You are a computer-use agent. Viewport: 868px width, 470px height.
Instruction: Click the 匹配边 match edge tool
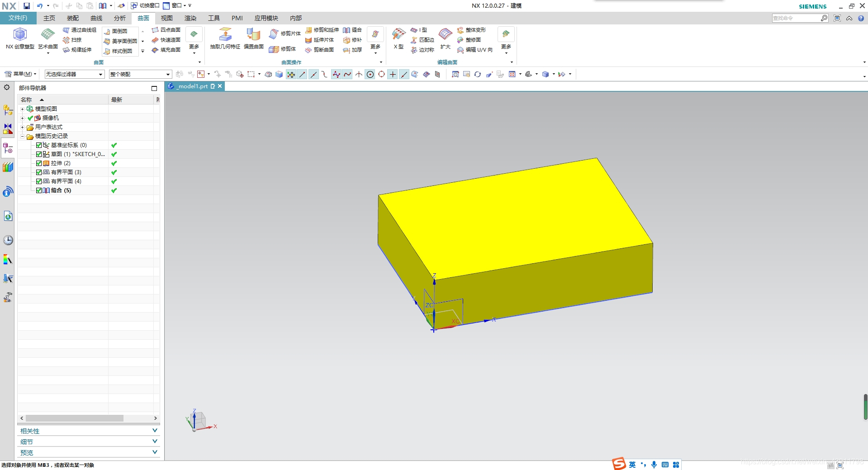point(422,40)
